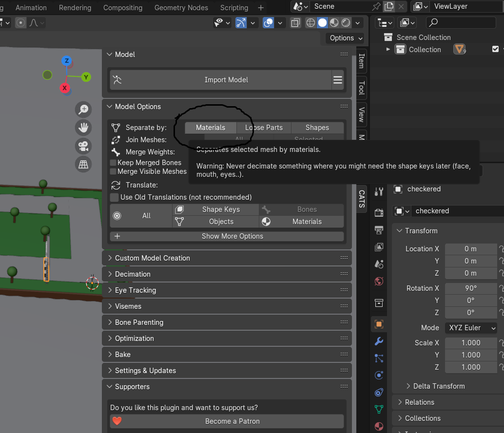Image resolution: width=504 pixels, height=433 pixels.
Task: Open the Particles properties icon
Action: tap(379, 358)
